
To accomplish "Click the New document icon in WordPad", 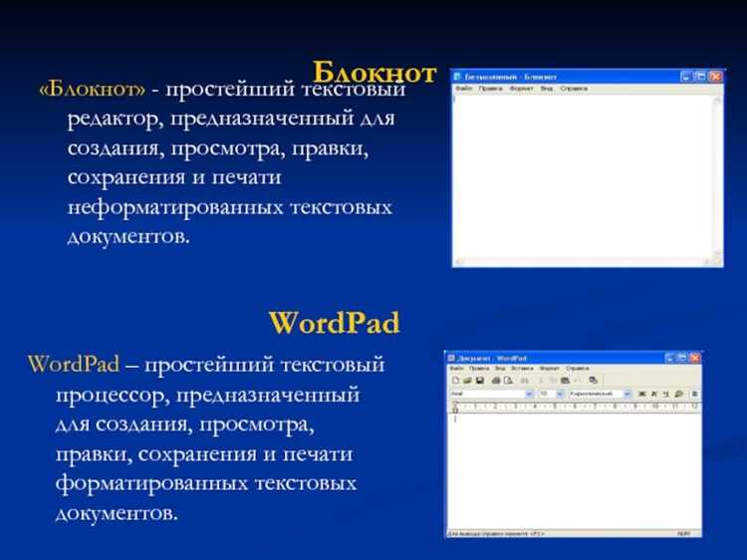I will pos(455,381).
